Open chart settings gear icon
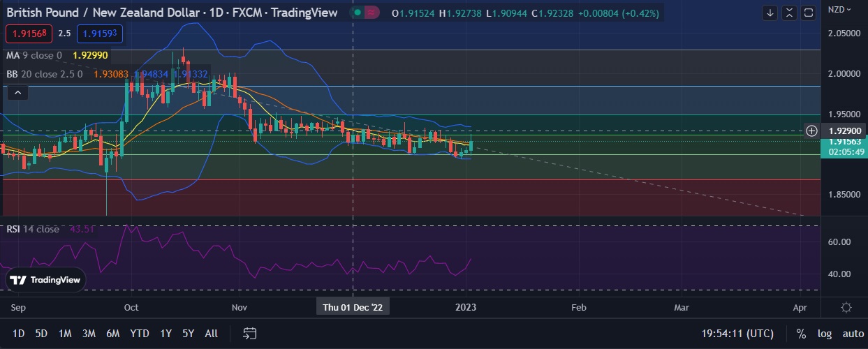 pos(846,307)
